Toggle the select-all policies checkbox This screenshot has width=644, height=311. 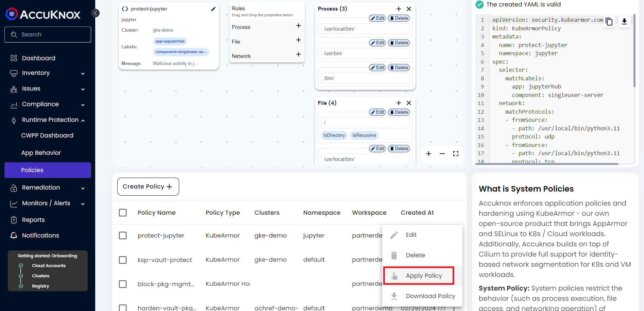(x=123, y=213)
